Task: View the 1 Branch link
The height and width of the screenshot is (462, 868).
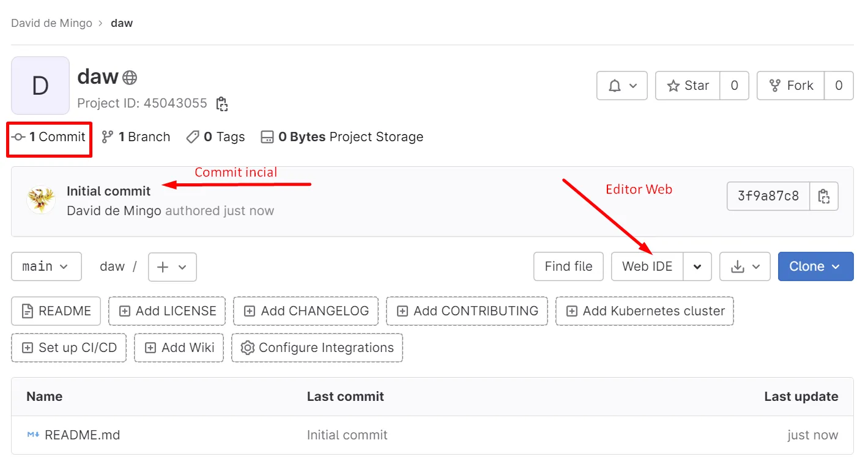Action: tap(136, 137)
